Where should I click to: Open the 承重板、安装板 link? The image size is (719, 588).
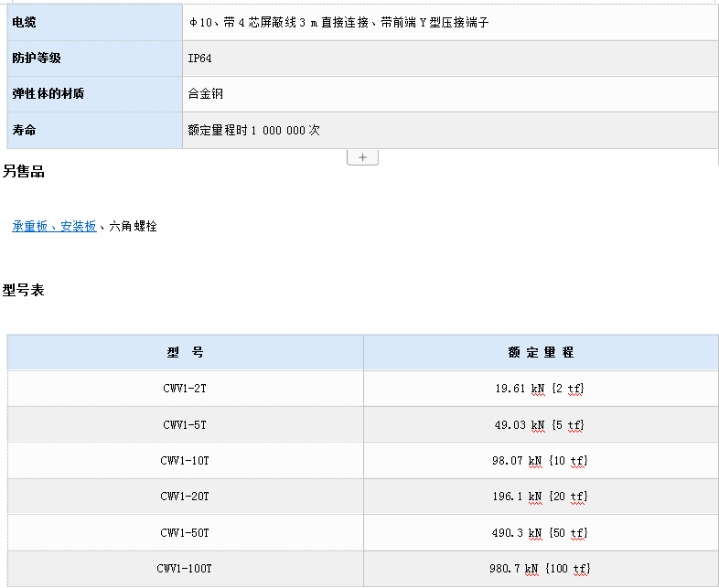click(x=54, y=226)
